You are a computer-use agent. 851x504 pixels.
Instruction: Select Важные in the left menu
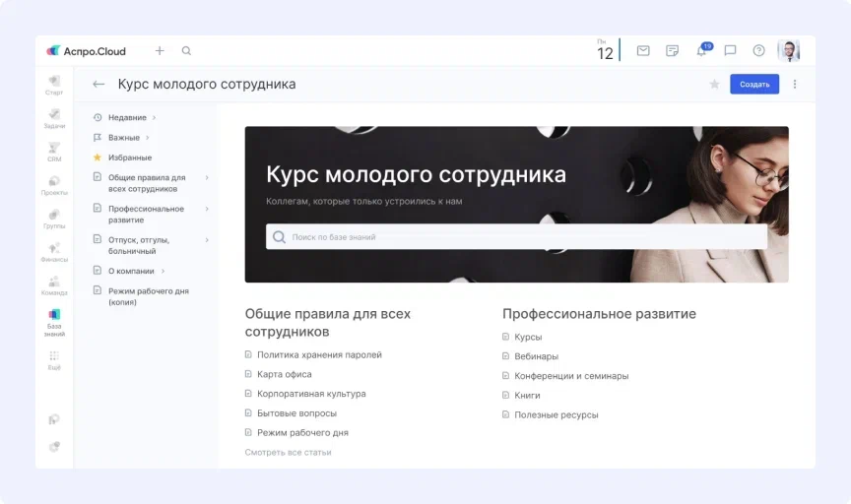coord(124,138)
